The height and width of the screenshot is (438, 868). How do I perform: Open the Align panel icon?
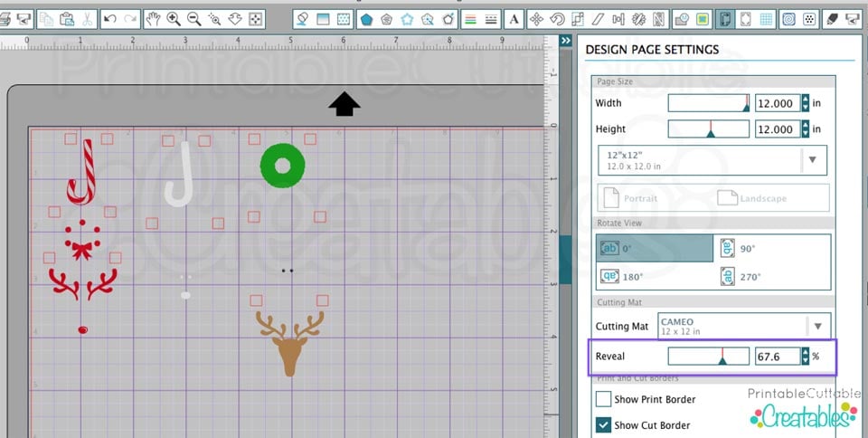tap(618, 19)
